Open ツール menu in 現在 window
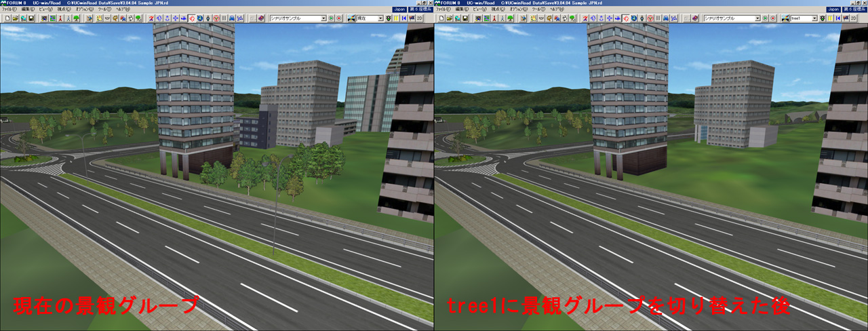Viewport: 868px width, 331px height. tap(104, 9)
